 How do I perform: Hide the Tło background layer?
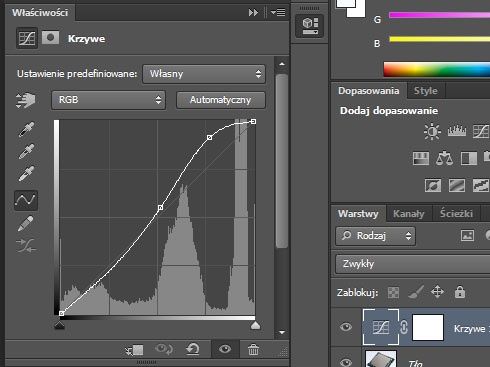346,362
